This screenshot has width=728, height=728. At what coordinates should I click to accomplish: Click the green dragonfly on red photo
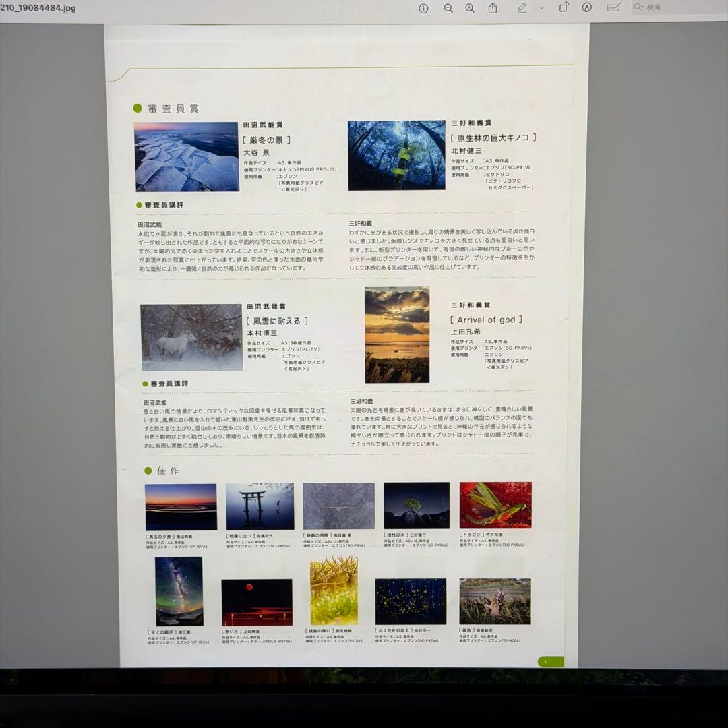click(495, 505)
